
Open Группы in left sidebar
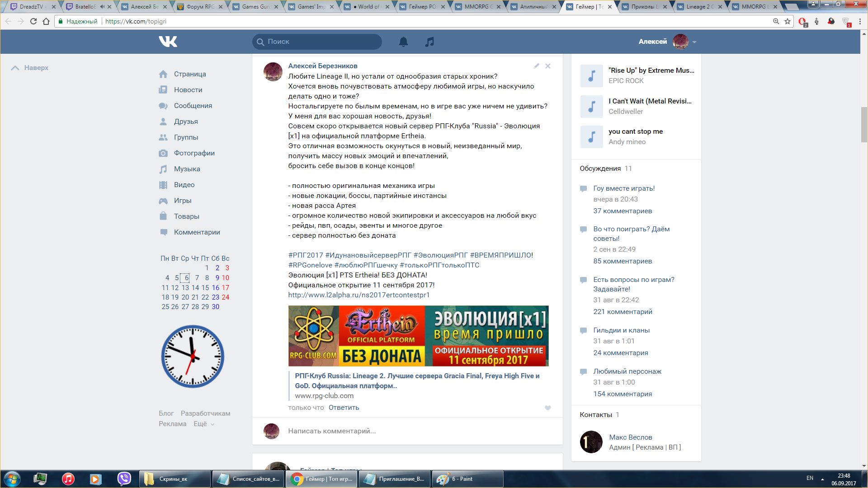pyautogui.click(x=186, y=137)
